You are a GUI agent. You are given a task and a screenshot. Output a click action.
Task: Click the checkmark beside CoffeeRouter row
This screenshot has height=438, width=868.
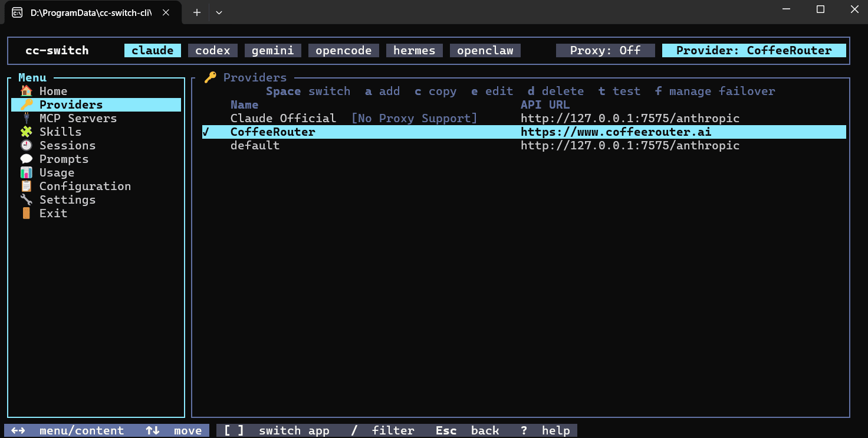click(205, 132)
